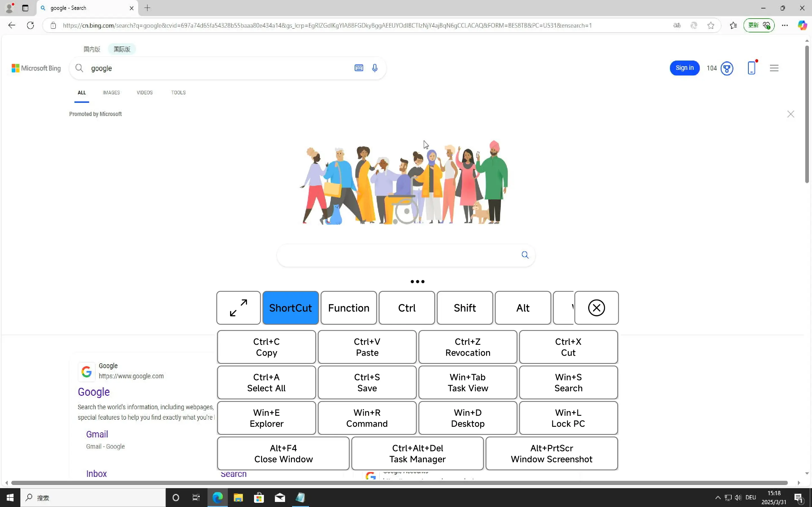Screen dimensions: 812x507
Task: Click the mobile phone icon in Bing header
Action: click(751, 68)
